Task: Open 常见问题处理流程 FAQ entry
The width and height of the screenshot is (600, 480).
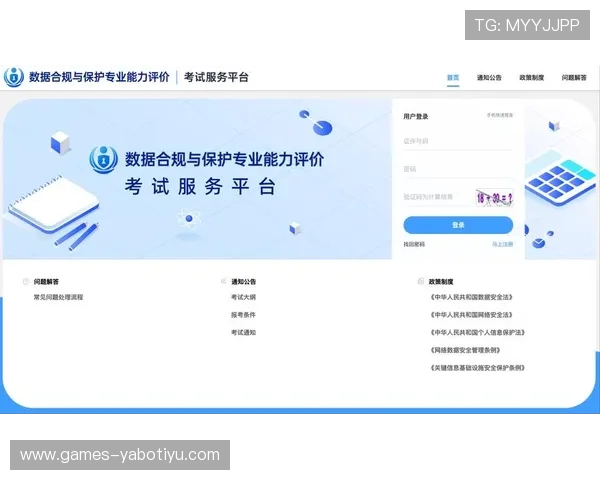Action: [58, 297]
